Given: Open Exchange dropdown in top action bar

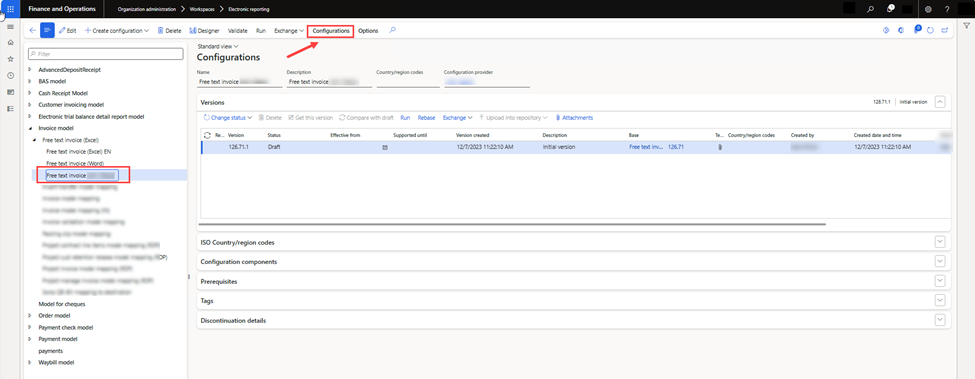Looking at the screenshot, I should tap(289, 30).
